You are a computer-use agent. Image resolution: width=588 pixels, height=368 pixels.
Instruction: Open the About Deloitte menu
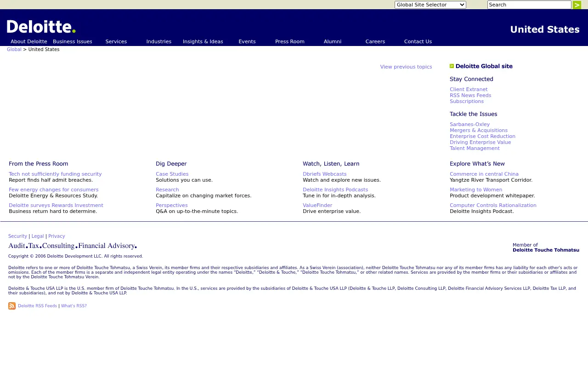tap(29, 41)
